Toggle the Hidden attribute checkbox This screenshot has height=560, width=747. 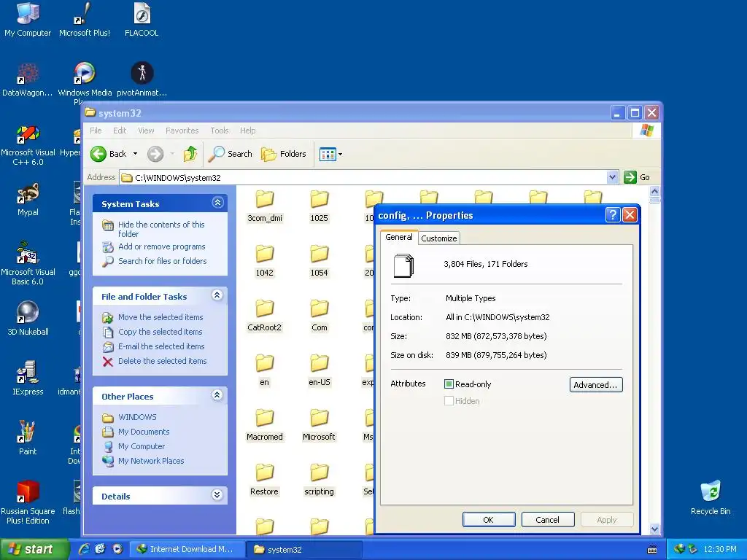(449, 401)
